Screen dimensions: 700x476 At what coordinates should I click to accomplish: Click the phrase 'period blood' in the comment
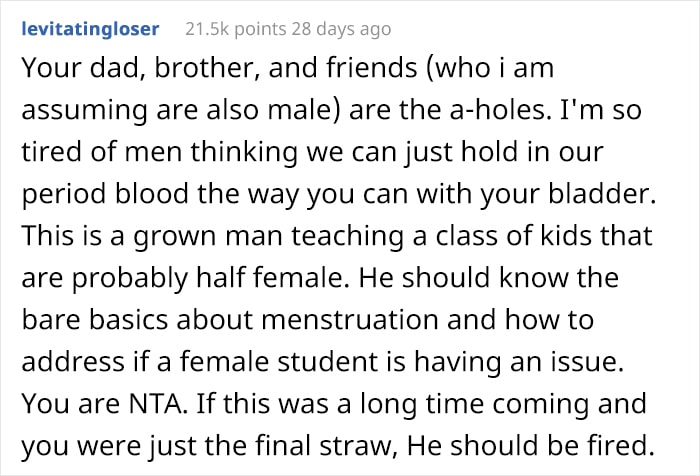tap(105, 195)
